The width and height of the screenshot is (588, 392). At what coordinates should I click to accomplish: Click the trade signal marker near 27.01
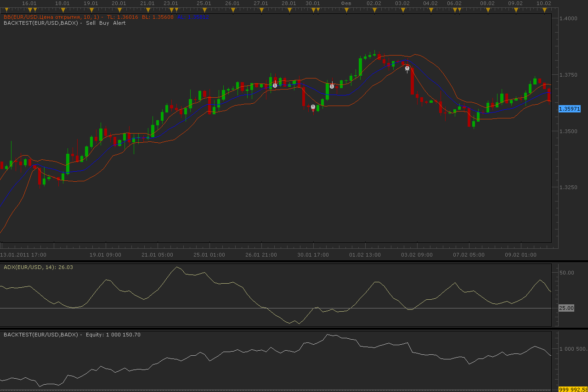pos(275,85)
